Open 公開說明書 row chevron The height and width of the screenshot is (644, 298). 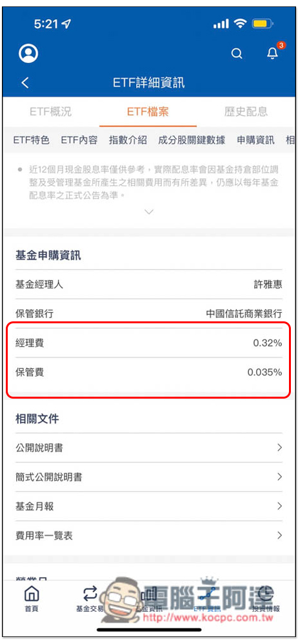(x=279, y=448)
